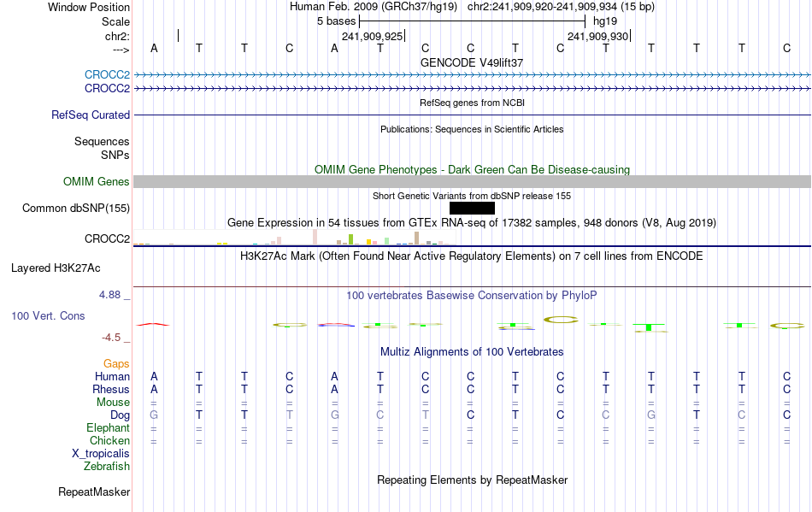Image resolution: width=812 pixels, height=512 pixels.
Task: Click the X_tropicalis species row label
Action: tap(101, 454)
